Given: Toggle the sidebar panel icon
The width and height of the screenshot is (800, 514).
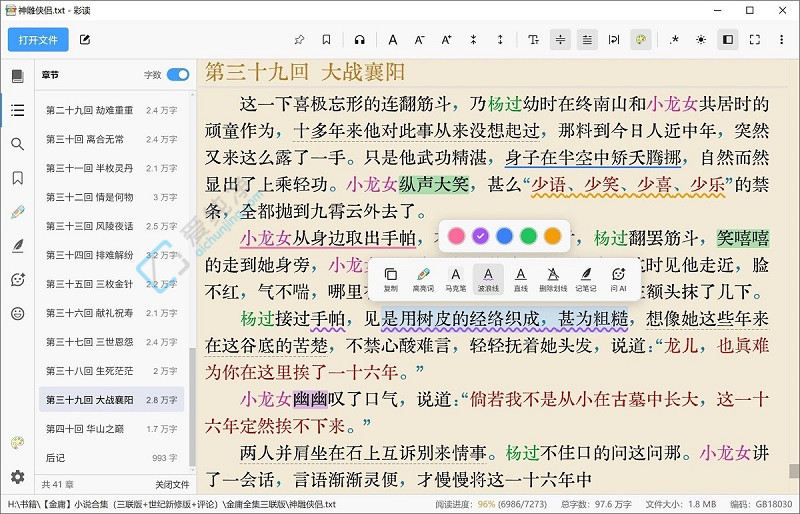Looking at the screenshot, I should tap(728, 40).
